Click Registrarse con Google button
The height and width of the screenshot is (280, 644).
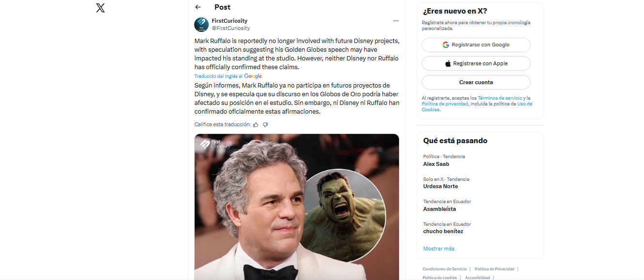point(476,45)
